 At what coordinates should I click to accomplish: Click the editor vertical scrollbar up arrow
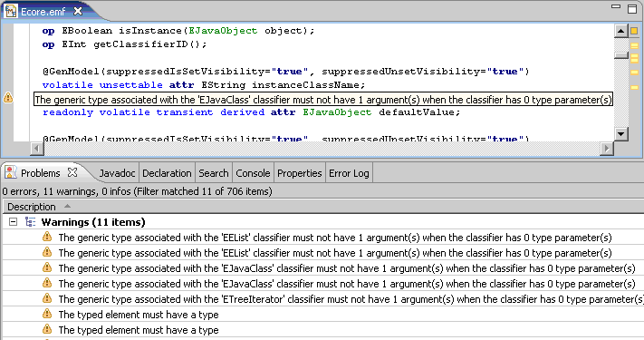point(621,31)
